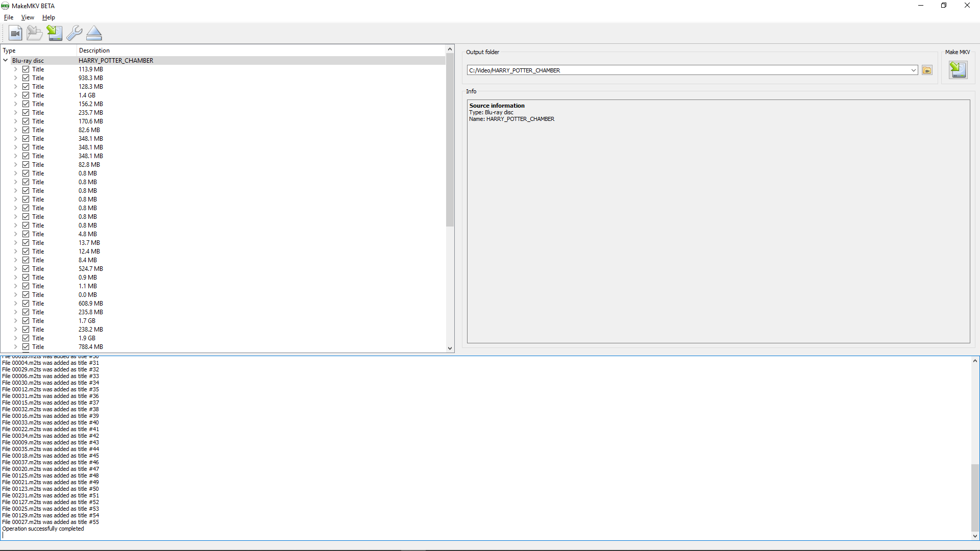Open the output folder dropdown arrow

coord(913,70)
